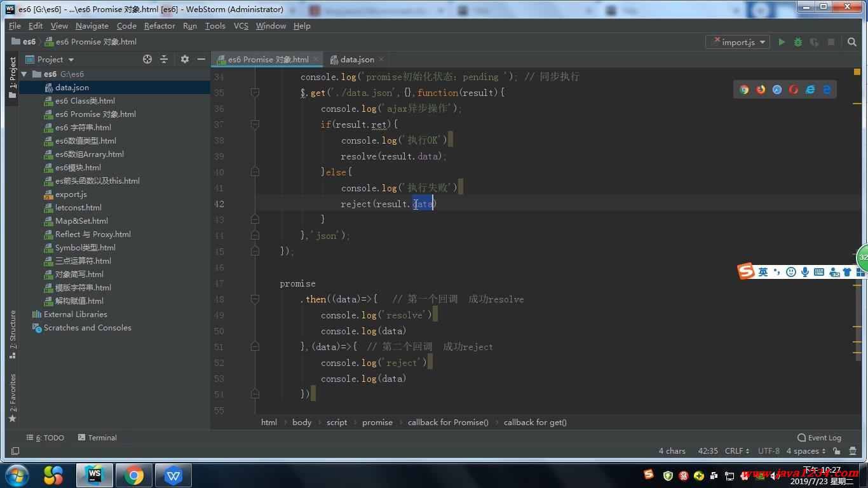
Task: Collapse the es6 root folder
Action: (25, 74)
